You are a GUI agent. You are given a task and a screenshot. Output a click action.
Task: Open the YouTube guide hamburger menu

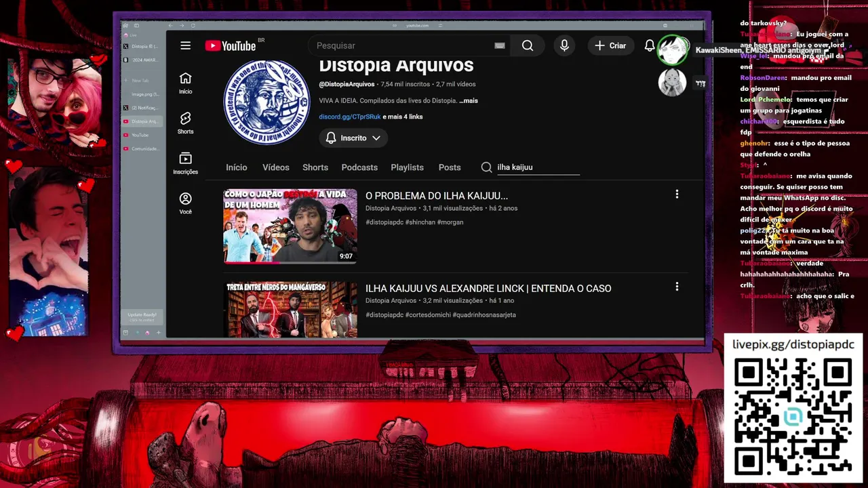click(x=186, y=45)
